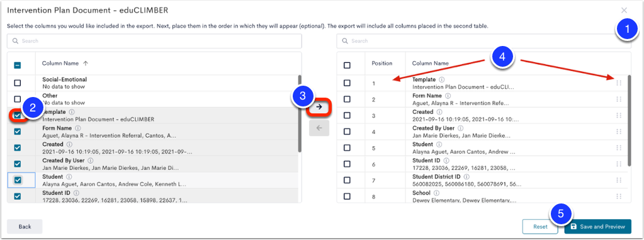The width and height of the screenshot is (644, 240).
Task: Click the info icon next to Student District ID
Action: (x=466, y=177)
